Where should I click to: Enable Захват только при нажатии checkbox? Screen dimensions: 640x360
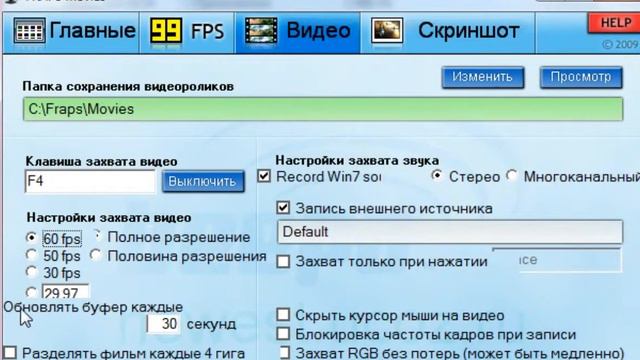click(x=283, y=261)
